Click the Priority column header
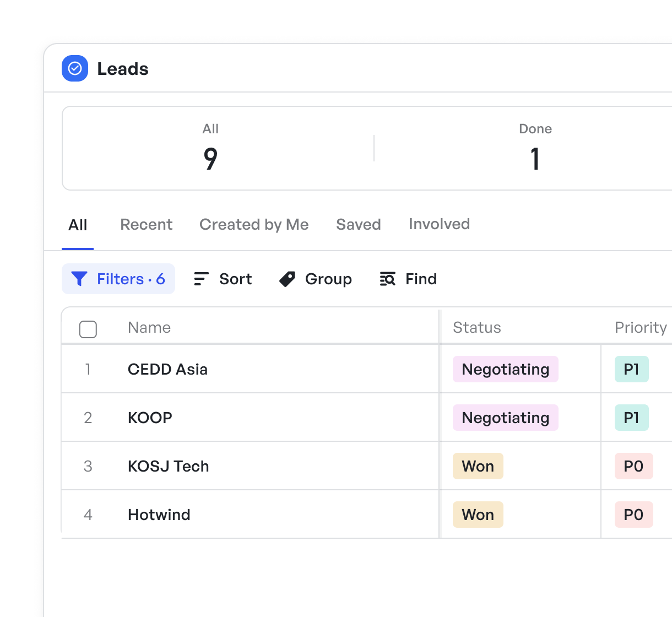The image size is (672, 617). 641,328
